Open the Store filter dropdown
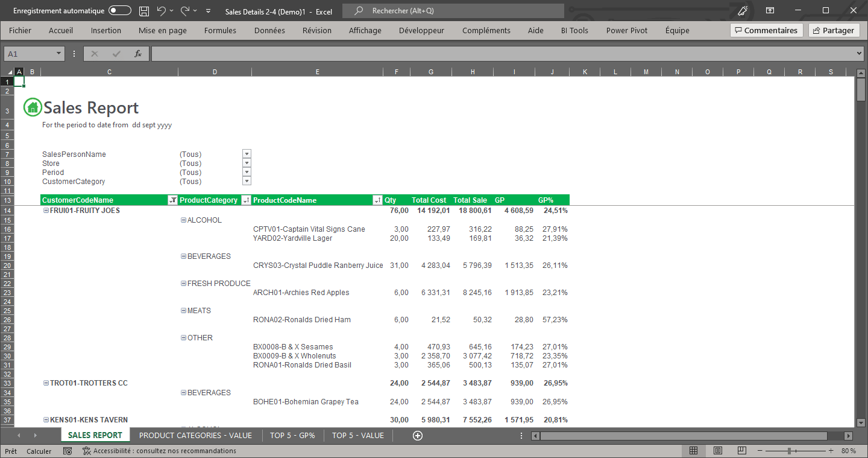 247,164
